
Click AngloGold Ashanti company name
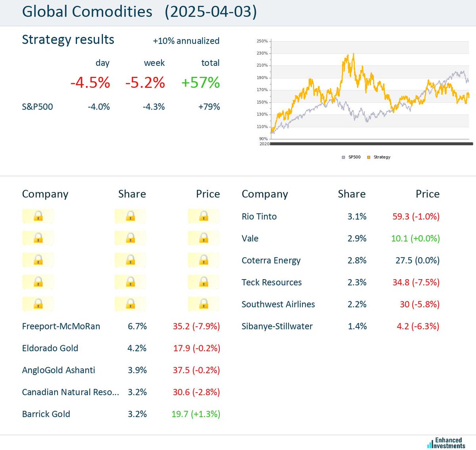[x=59, y=370]
